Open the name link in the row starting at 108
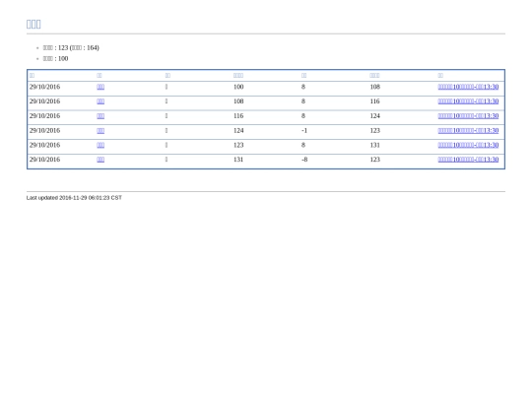Image resolution: width=532 pixels, height=399 pixels. coord(100,101)
